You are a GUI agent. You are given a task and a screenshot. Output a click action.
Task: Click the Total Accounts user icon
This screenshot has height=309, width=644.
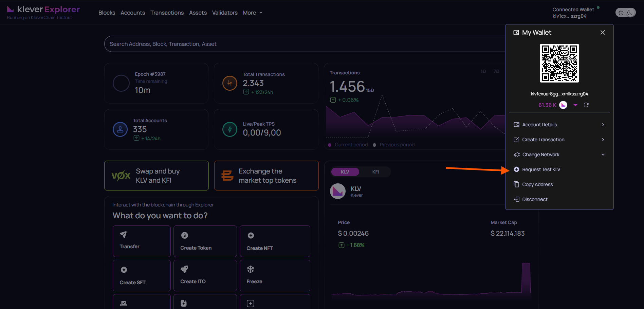point(120,129)
